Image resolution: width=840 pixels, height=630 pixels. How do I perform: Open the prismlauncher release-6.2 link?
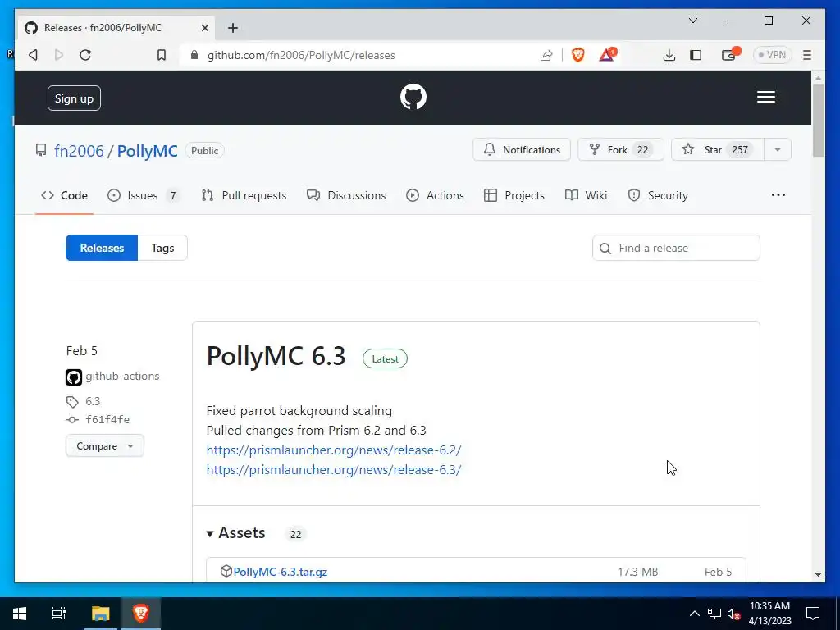pyautogui.click(x=334, y=450)
